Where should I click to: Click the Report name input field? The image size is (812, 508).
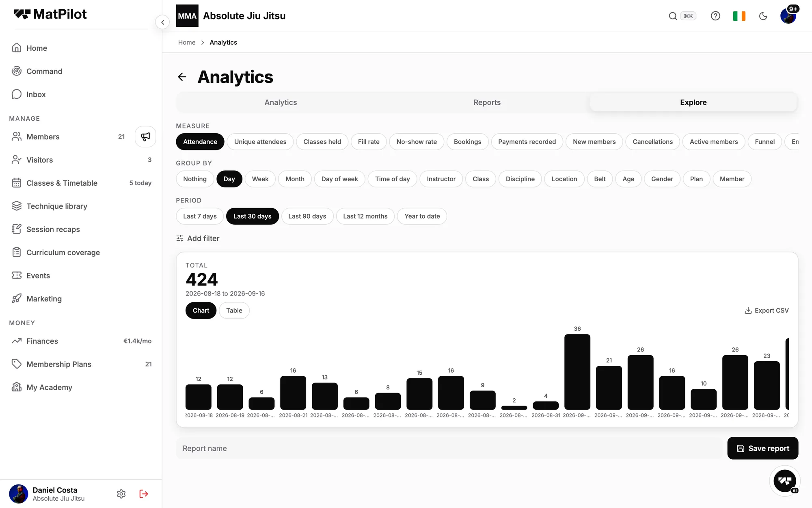[x=449, y=448]
